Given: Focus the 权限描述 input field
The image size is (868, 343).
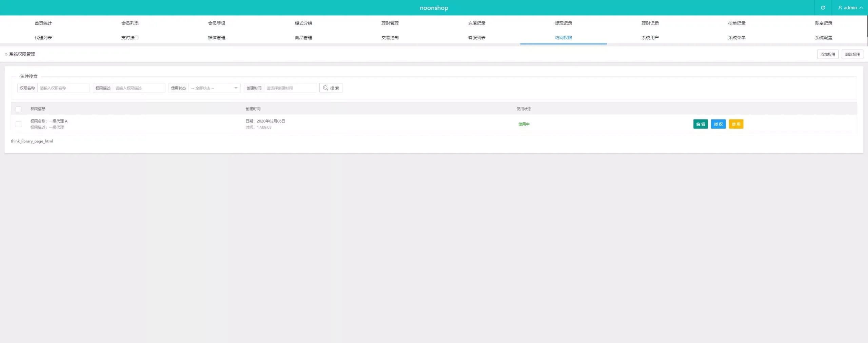Looking at the screenshot, I should pos(139,88).
